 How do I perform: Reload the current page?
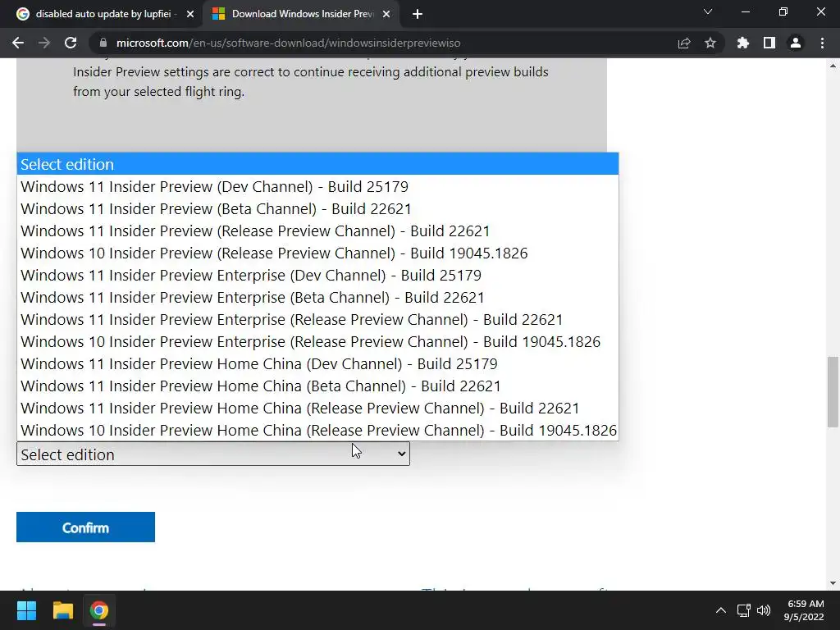click(71, 43)
